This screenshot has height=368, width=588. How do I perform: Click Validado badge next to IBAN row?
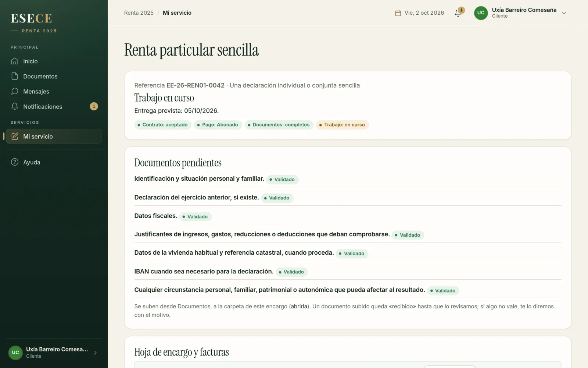pyautogui.click(x=292, y=272)
